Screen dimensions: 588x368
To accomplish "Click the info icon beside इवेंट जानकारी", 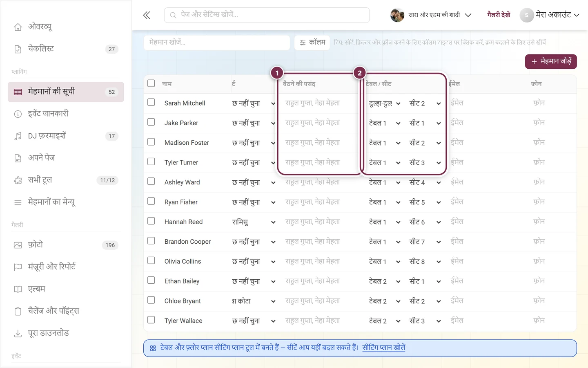I will [x=18, y=114].
